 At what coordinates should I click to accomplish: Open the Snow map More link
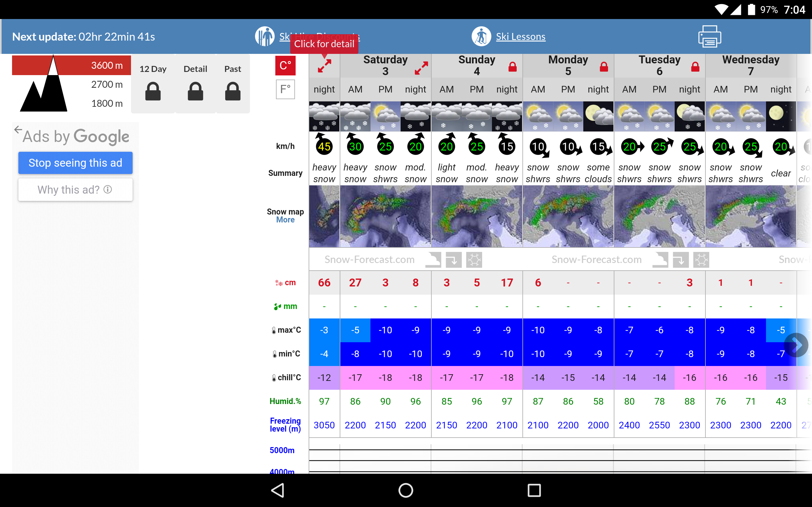coord(285,220)
